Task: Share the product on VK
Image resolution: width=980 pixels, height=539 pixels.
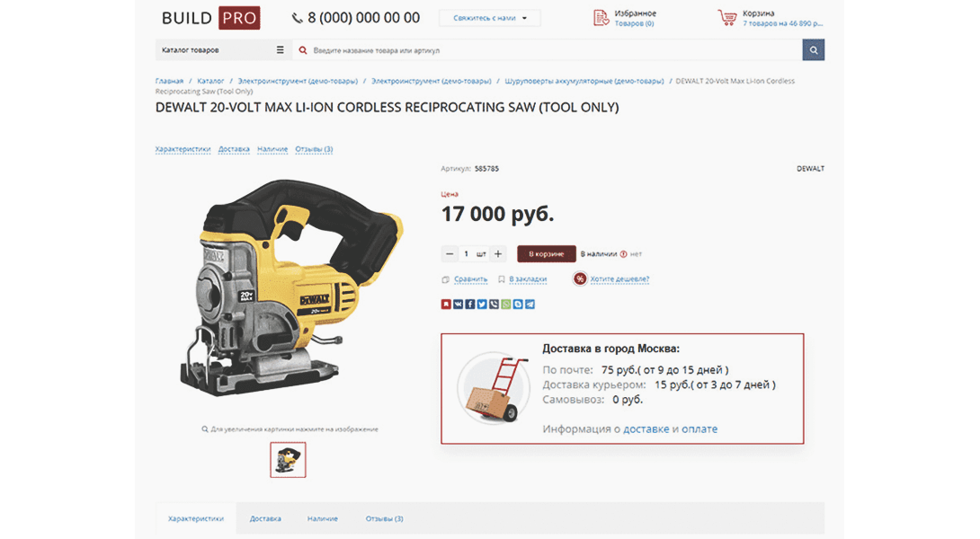Action: [459, 305]
